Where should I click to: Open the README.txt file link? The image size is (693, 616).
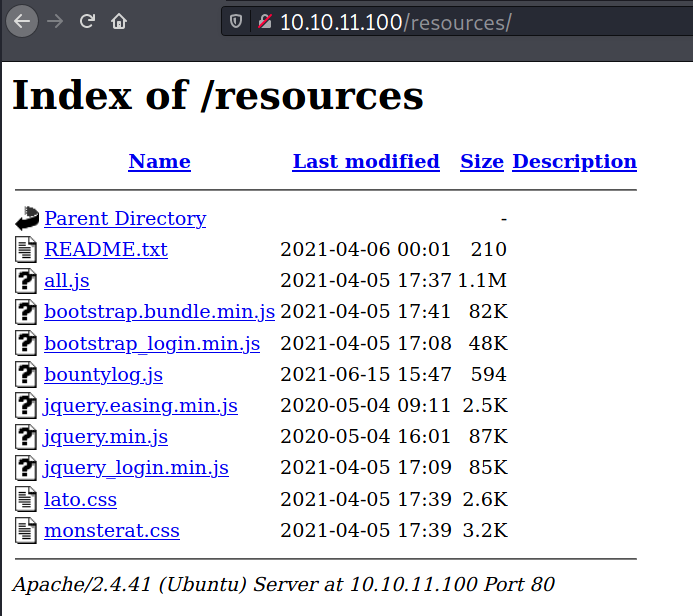106,249
